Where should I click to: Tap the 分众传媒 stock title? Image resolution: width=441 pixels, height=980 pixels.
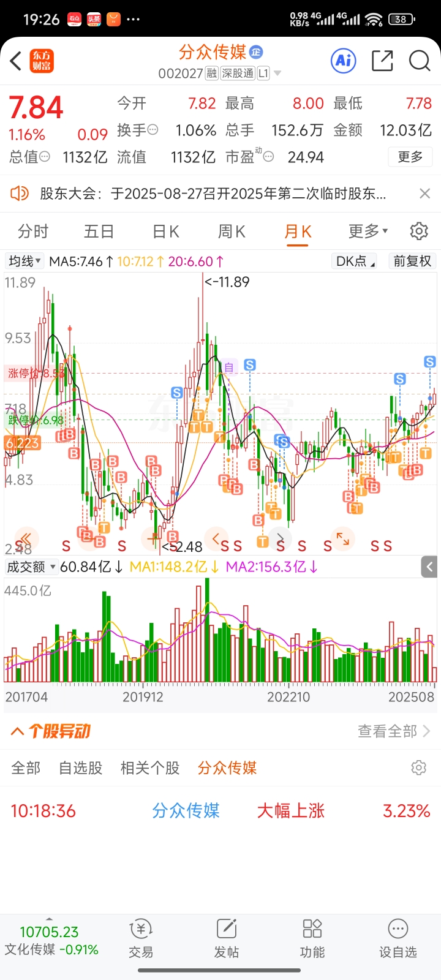point(213,52)
